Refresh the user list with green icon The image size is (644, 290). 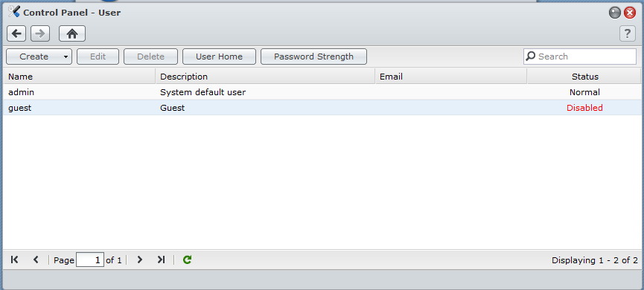point(188,260)
